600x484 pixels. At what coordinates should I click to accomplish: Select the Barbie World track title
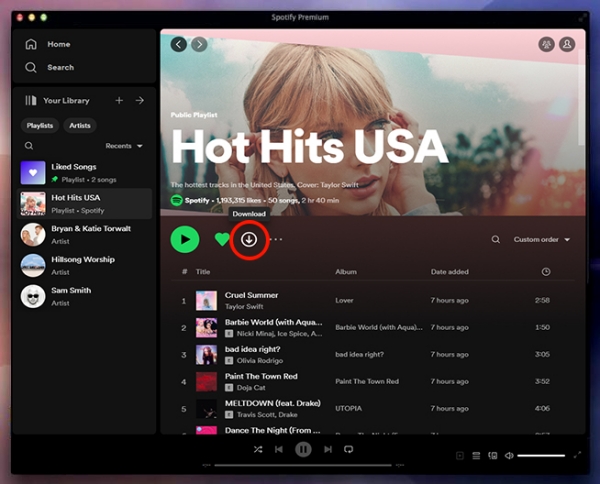point(273,322)
